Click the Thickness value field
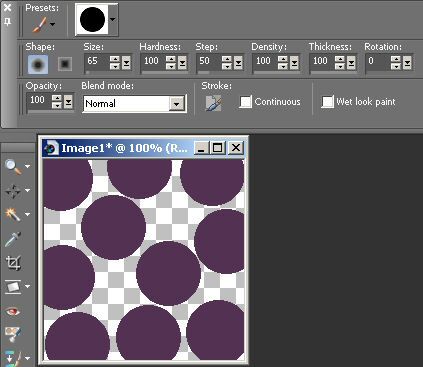Image resolution: width=423 pixels, height=367 pixels. pyautogui.click(x=322, y=61)
